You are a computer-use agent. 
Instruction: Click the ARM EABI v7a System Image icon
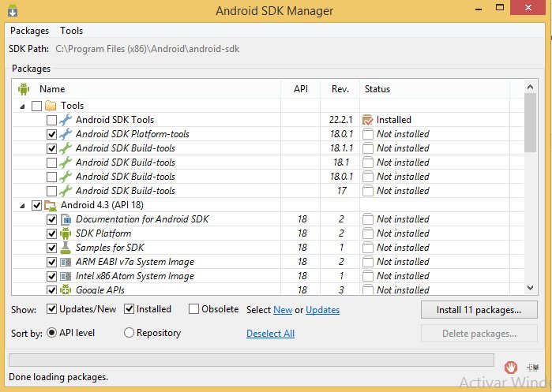pos(66,262)
